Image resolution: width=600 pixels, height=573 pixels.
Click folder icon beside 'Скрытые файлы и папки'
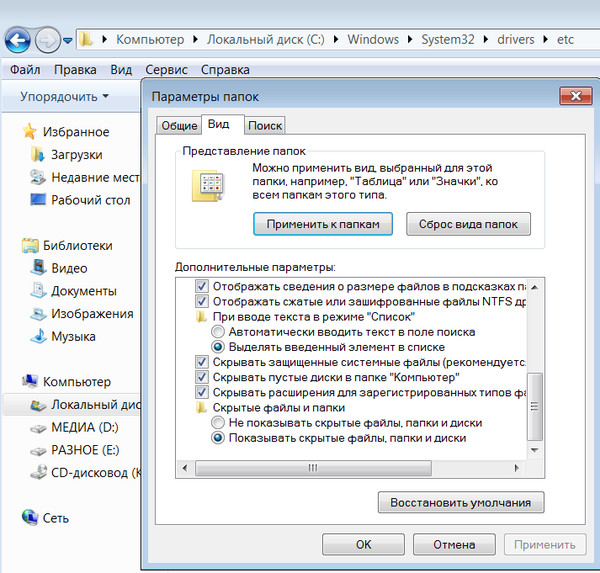(x=201, y=408)
